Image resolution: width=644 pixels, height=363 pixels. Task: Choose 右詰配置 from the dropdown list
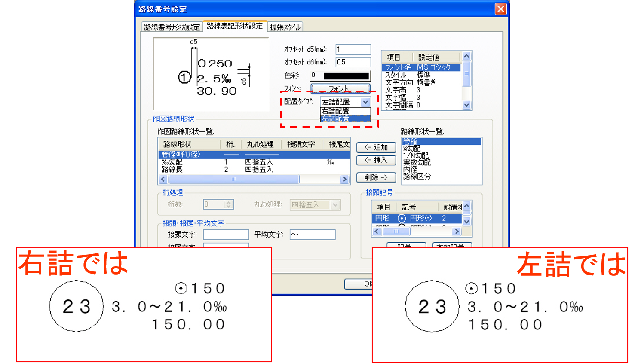(345, 111)
